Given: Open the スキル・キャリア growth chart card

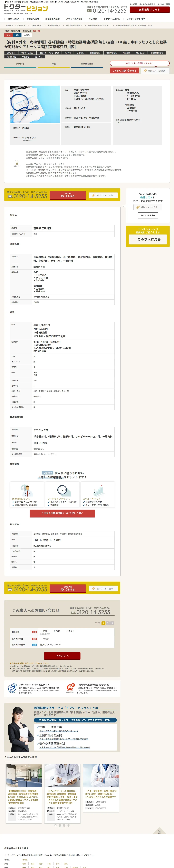Looking at the screenshot, I should [x=98, y=495].
